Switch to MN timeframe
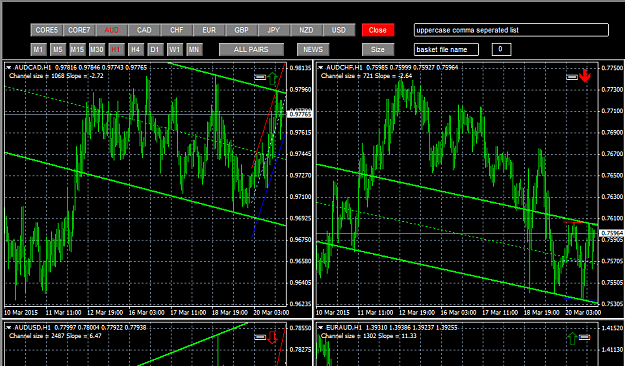 point(194,49)
